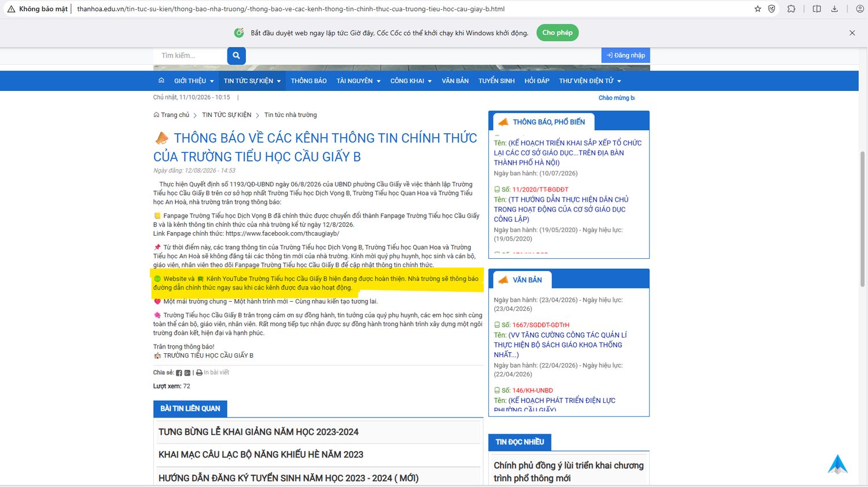Expand the GIỚI THIỆU dropdown menu
868x487 pixels.
tap(194, 81)
